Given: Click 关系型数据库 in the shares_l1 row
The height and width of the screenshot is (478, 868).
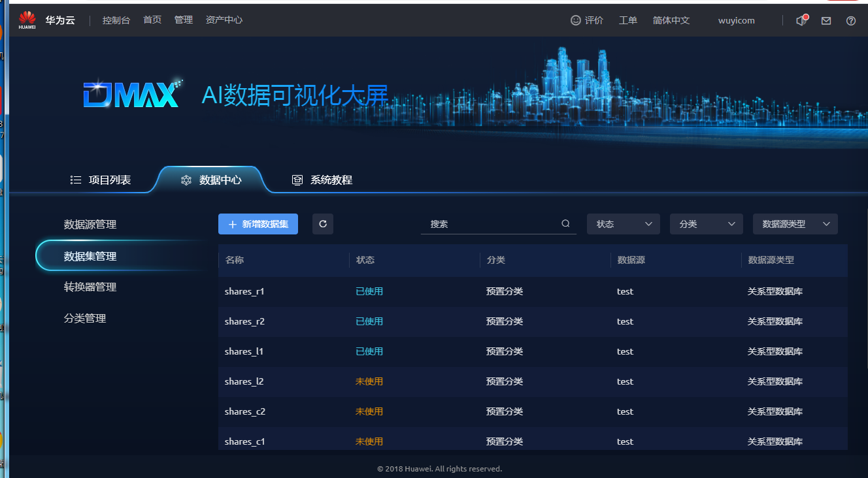Looking at the screenshot, I should coord(775,351).
